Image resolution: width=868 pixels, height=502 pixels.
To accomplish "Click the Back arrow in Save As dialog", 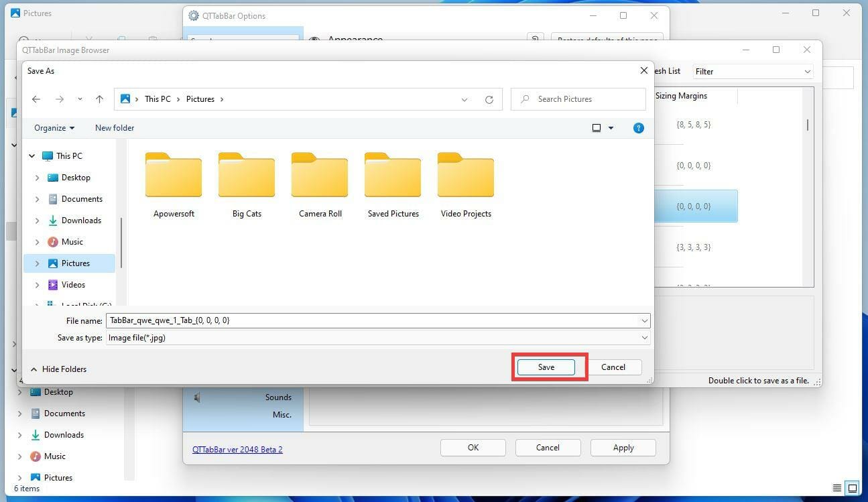I will pos(36,99).
